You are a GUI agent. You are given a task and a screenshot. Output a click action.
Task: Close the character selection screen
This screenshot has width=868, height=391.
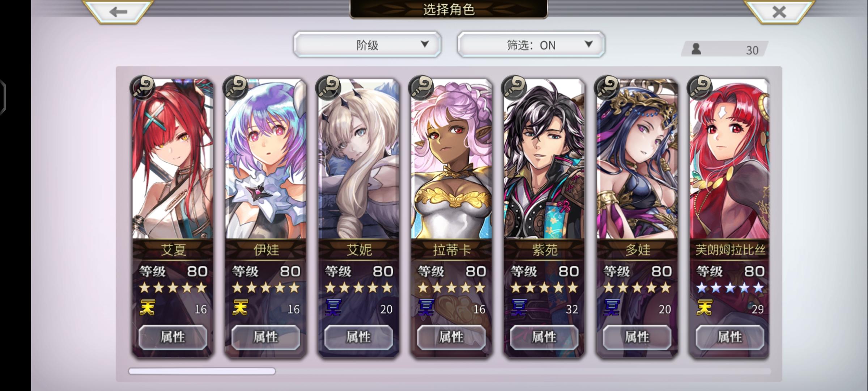tap(779, 12)
